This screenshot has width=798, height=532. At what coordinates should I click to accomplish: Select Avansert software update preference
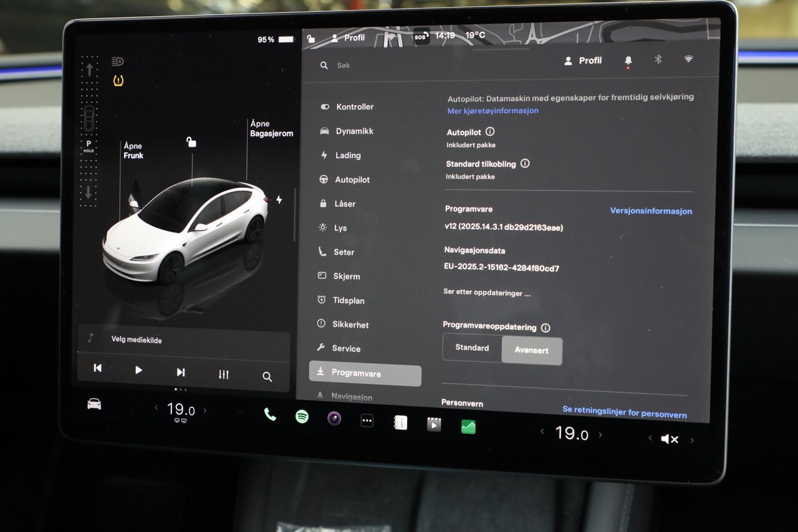click(532, 351)
